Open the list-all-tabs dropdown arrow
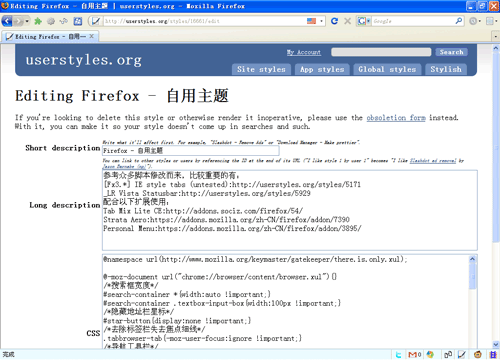Screen dimensions: 500x360 pos(496,37)
